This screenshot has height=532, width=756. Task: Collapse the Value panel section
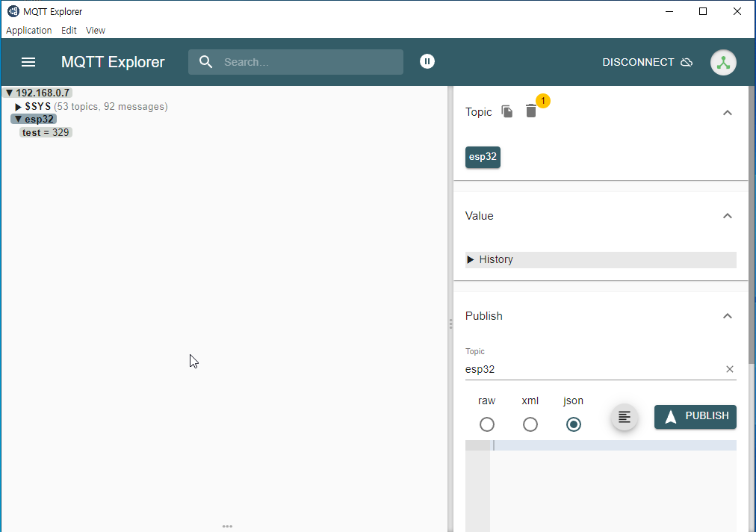[x=728, y=216]
